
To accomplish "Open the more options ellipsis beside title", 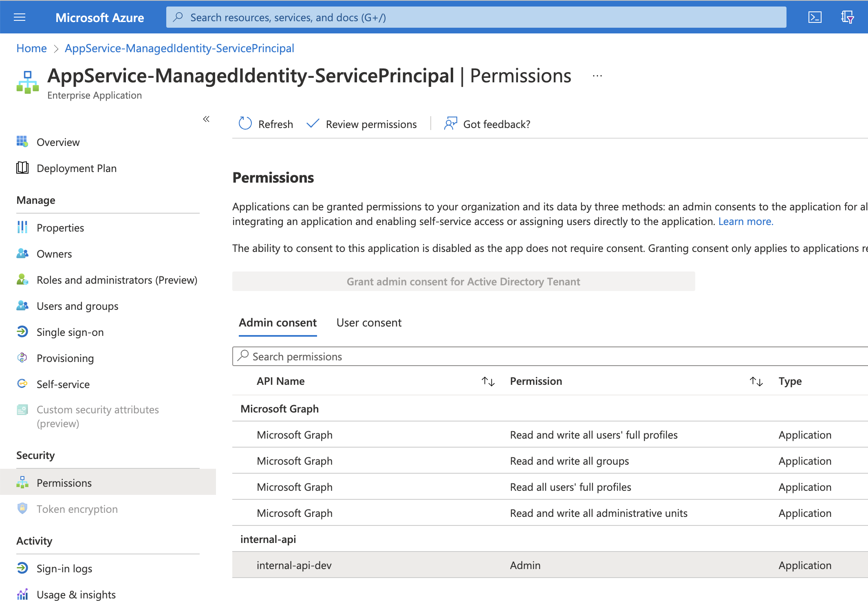I will [597, 76].
